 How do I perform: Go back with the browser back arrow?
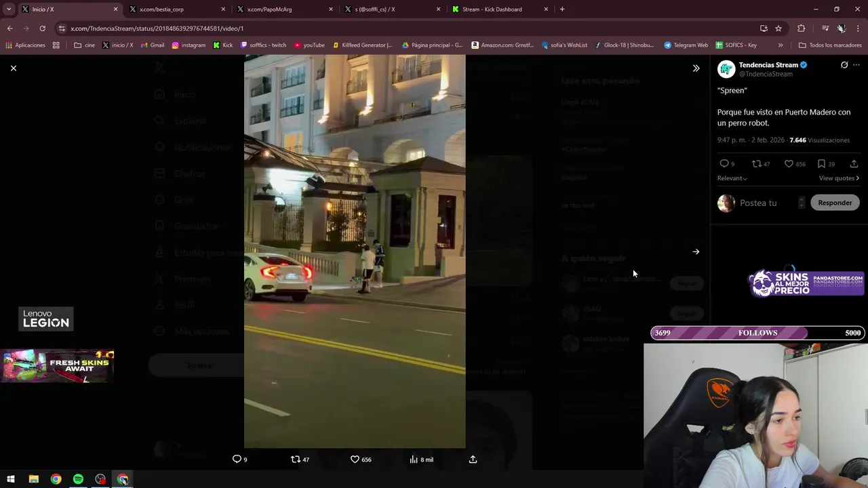pos(9,28)
